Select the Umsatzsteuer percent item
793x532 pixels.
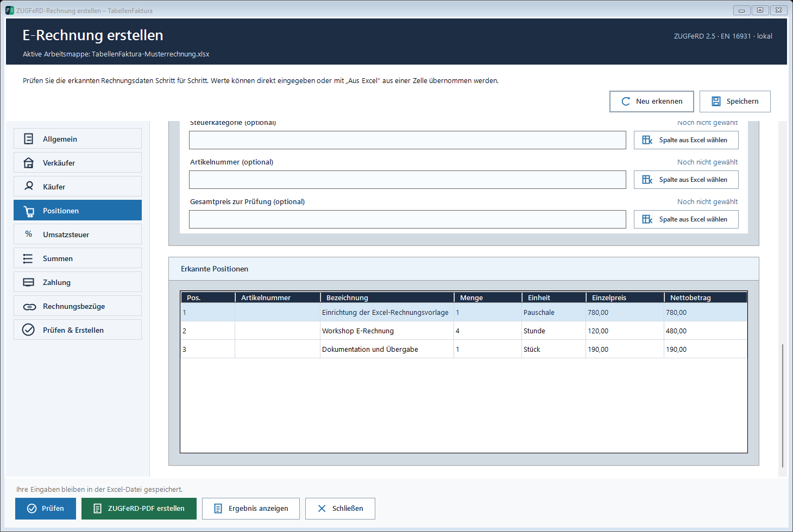(78, 234)
